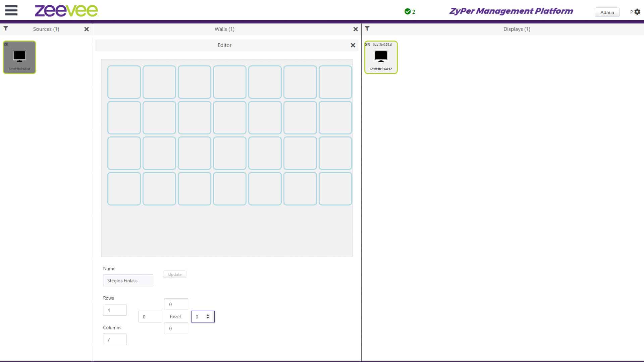Image resolution: width=644 pixels, height=362 pixels.
Task: Focus the Rows input field
Action: tap(114, 310)
